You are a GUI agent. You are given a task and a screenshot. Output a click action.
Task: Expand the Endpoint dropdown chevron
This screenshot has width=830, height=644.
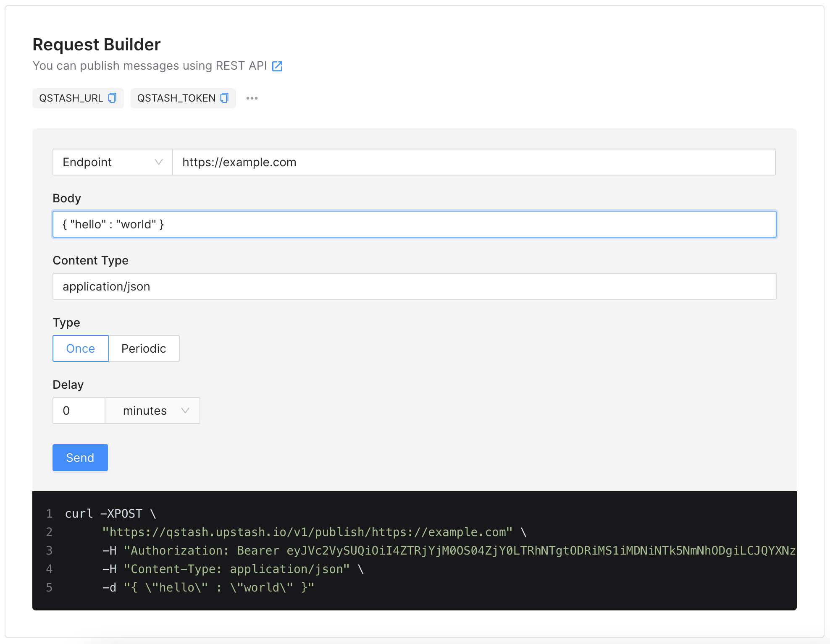(158, 162)
